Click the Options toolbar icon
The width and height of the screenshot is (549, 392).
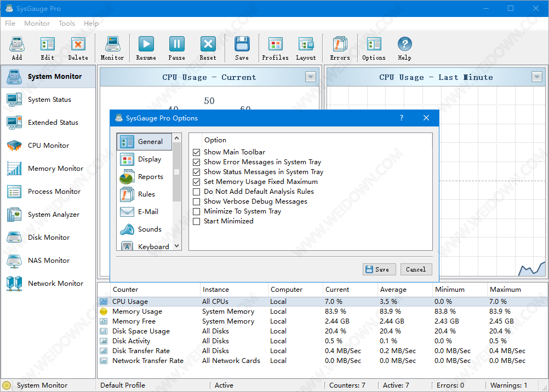374,48
